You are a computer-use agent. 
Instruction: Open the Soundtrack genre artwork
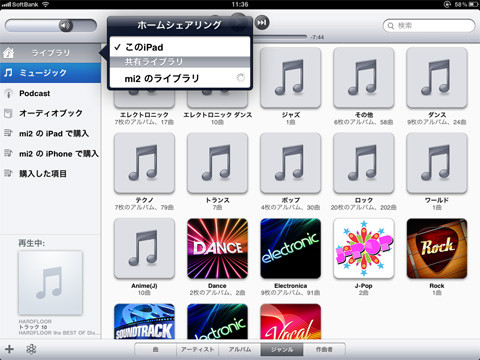(x=144, y=321)
